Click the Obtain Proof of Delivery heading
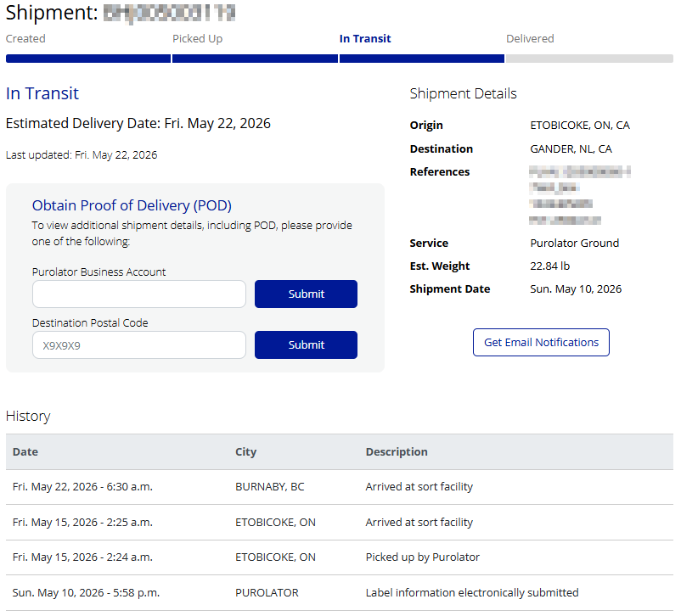 132,205
